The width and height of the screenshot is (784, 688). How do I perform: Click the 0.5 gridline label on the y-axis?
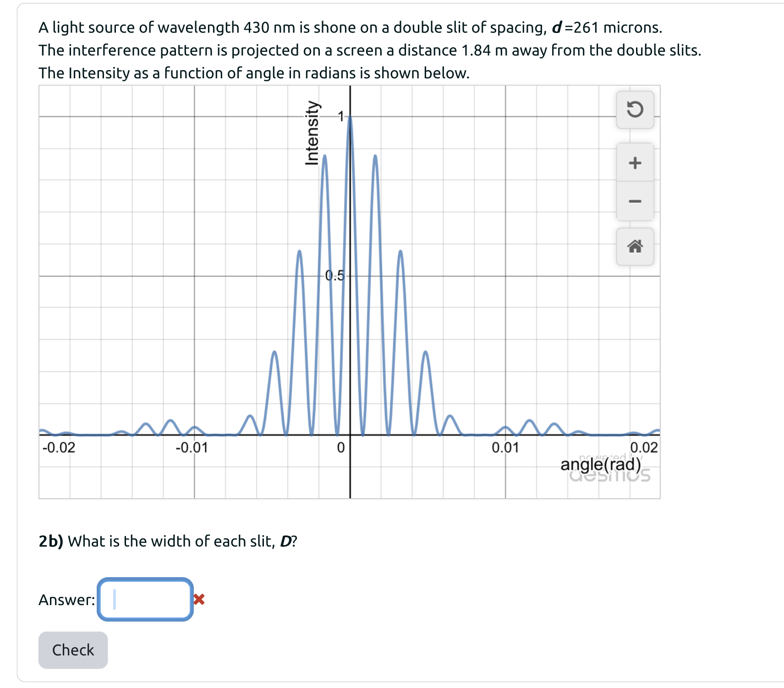click(x=334, y=275)
